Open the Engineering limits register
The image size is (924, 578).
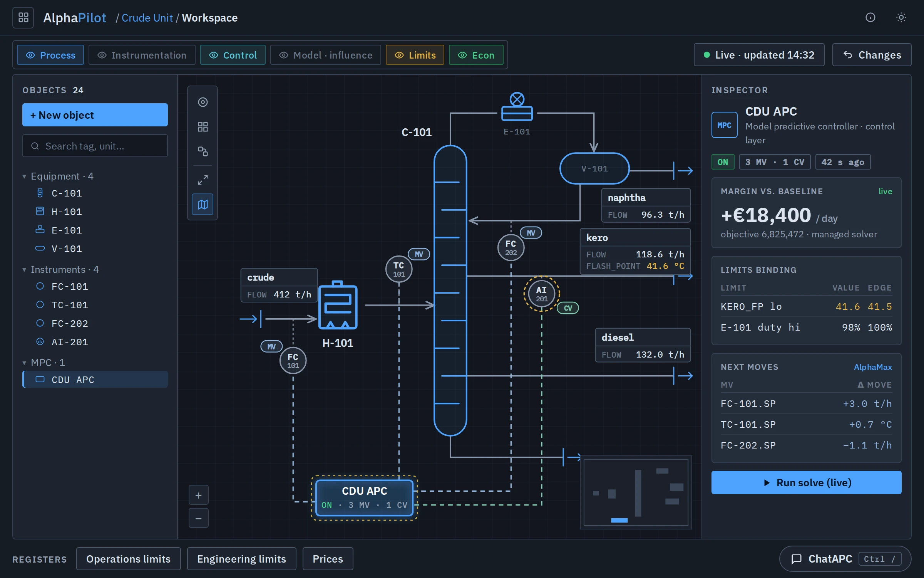point(242,559)
